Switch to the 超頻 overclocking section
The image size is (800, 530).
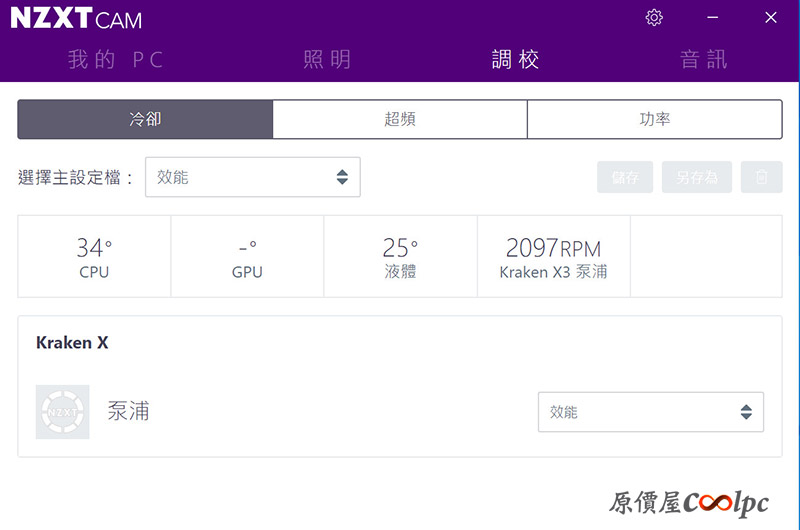[x=400, y=119]
